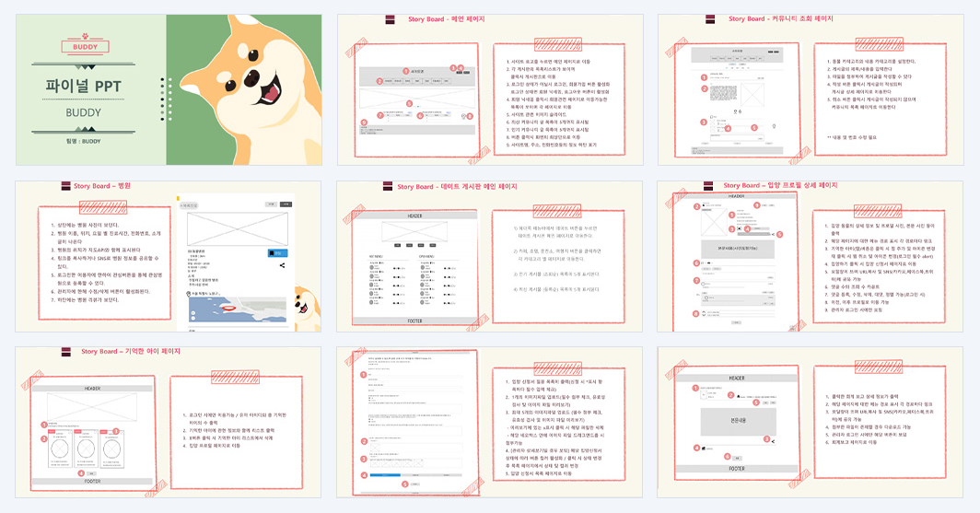Select the 입양 프로필 상세 페이지 slide thumbnail
The height and width of the screenshot is (513, 980).
coord(811,256)
